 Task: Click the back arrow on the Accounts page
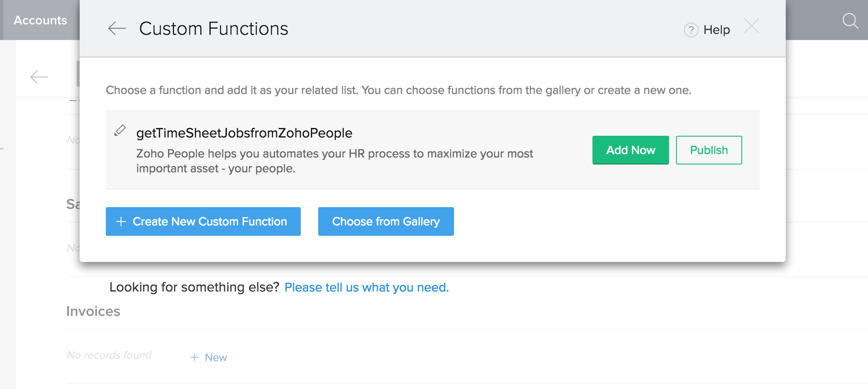coord(39,77)
